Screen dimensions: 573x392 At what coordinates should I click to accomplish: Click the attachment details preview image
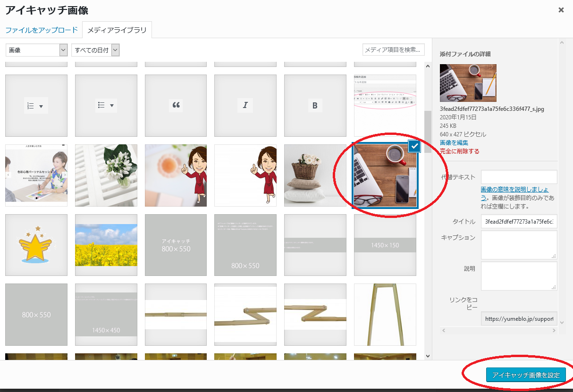468,83
